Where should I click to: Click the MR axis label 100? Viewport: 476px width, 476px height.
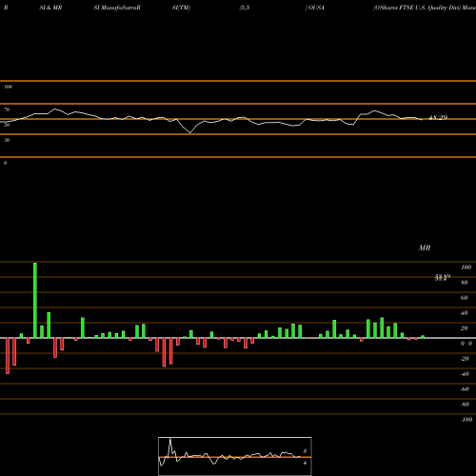[x=466, y=268]
